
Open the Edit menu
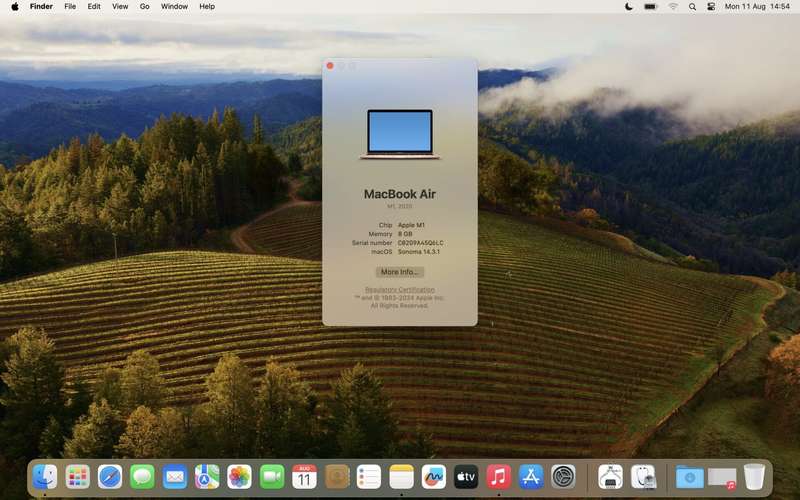(x=94, y=7)
